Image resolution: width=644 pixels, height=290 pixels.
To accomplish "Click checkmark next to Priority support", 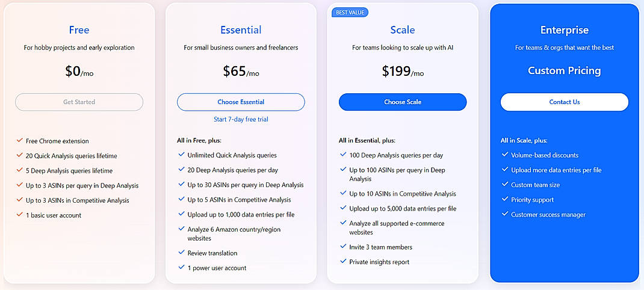I will tap(505, 200).
